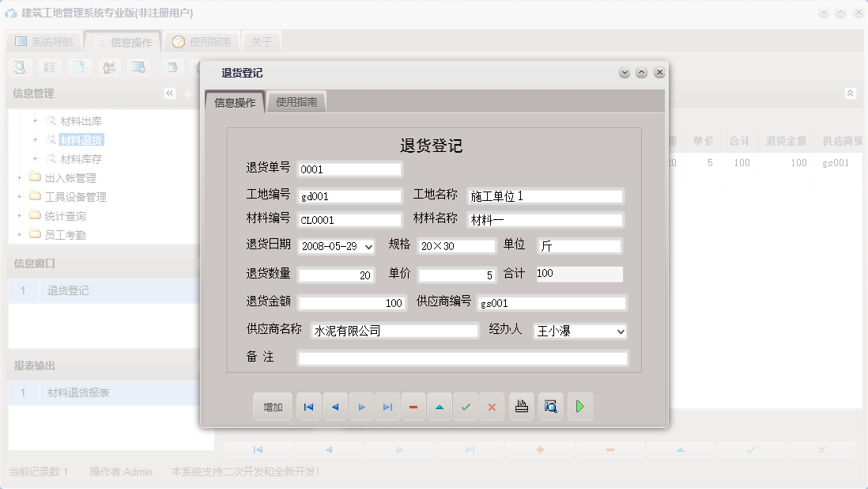Click the previous record arrow icon
The height and width of the screenshot is (489, 868).
tap(335, 406)
